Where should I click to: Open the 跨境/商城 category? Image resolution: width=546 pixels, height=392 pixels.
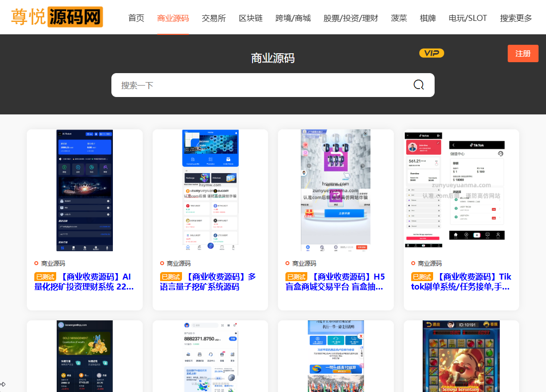[293, 18]
